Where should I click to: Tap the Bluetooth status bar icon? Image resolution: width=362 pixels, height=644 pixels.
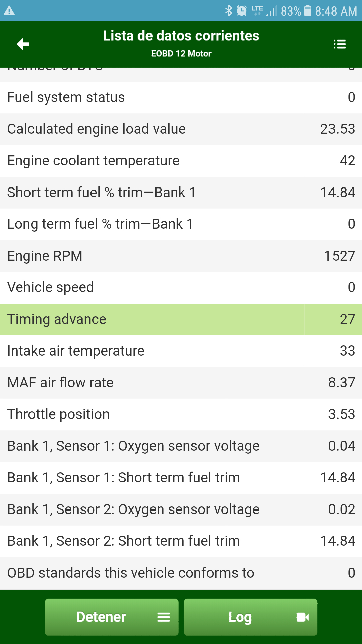pos(229,11)
